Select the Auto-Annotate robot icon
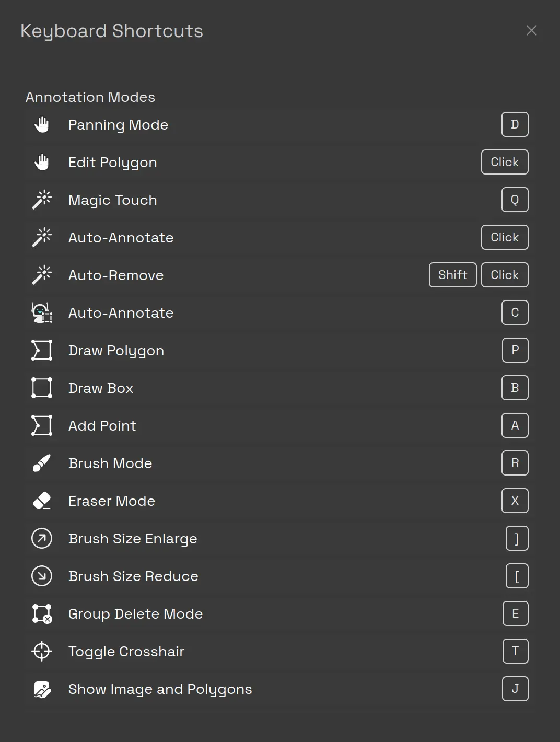Viewport: 560px width, 742px height. pyautogui.click(x=42, y=312)
